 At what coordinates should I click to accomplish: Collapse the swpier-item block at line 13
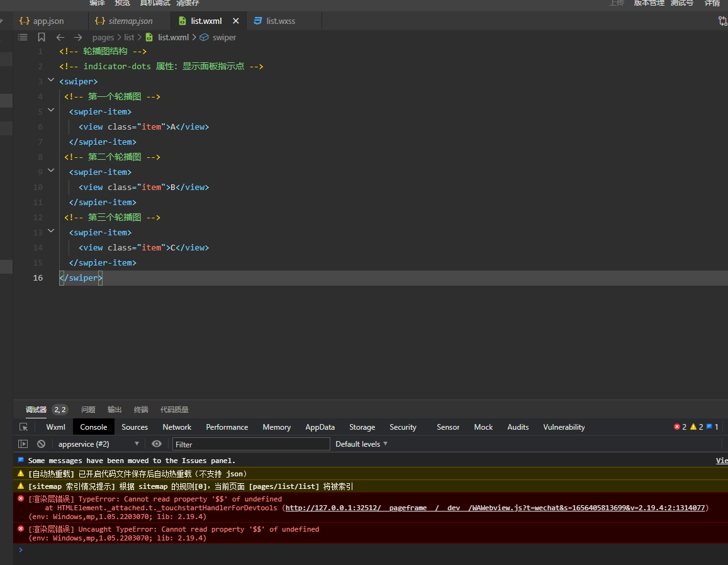51,231
